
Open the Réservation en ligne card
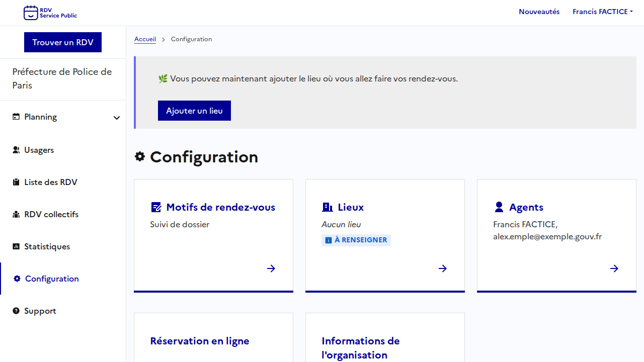200,341
